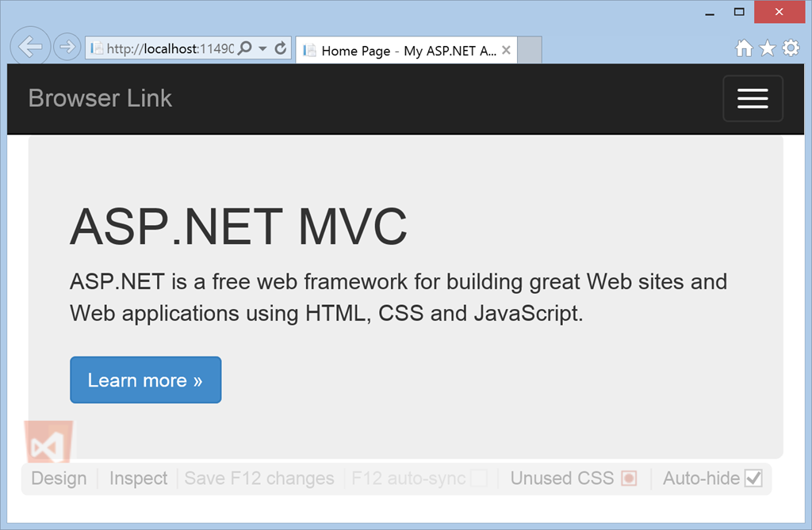Open Favorites with the star icon
The width and height of the screenshot is (812, 530).
coord(767,49)
